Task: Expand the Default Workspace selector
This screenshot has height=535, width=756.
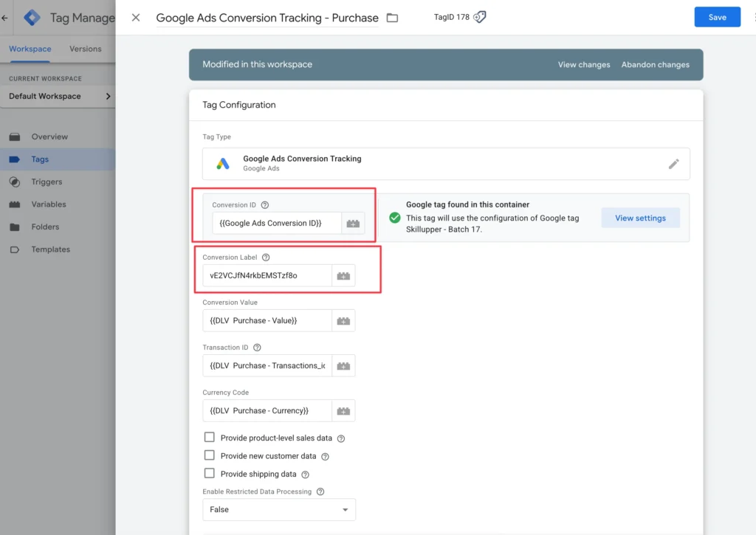Action: [x=58, y=97]
